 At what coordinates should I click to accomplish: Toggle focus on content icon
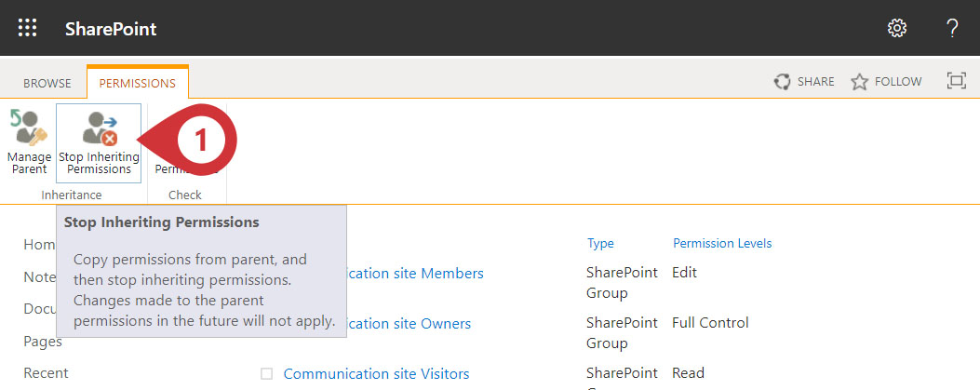tap(956, 81)
